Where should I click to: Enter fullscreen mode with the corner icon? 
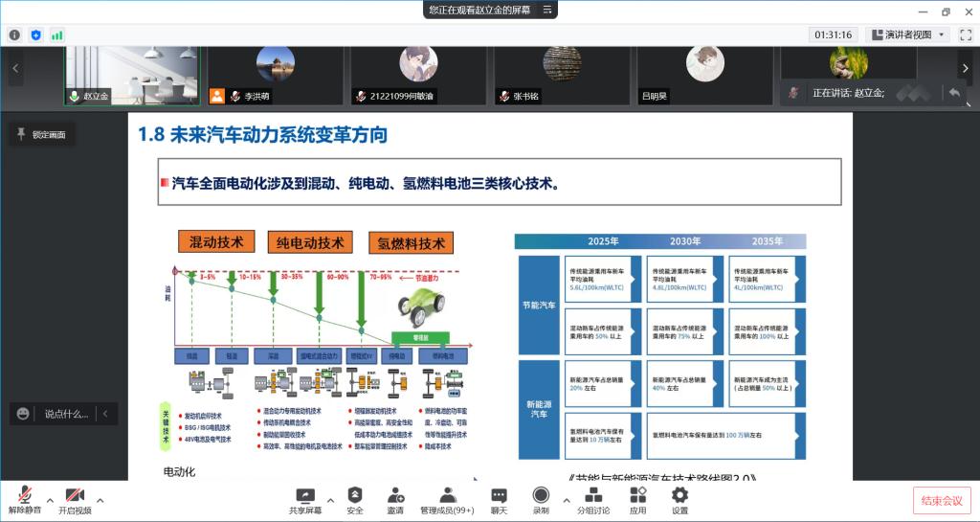point(965,35)
